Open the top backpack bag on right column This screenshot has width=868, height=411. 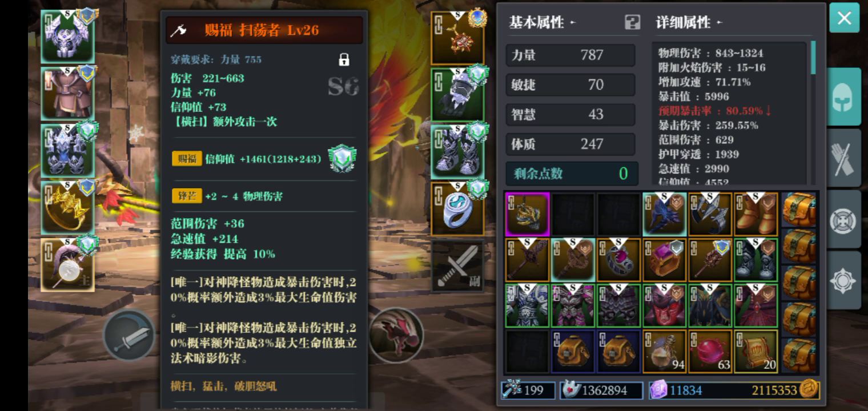pyautogui.click(x=799, y=209)
